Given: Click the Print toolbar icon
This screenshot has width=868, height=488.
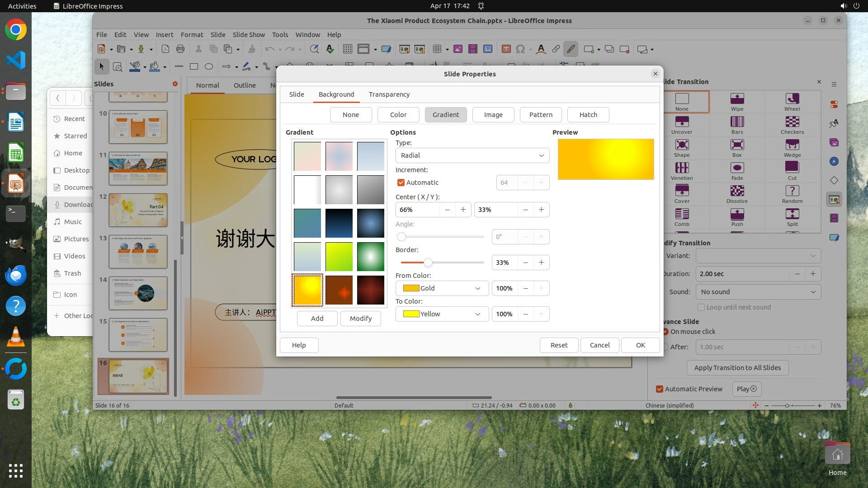Looking at the screenshot, I should (180, 49).
